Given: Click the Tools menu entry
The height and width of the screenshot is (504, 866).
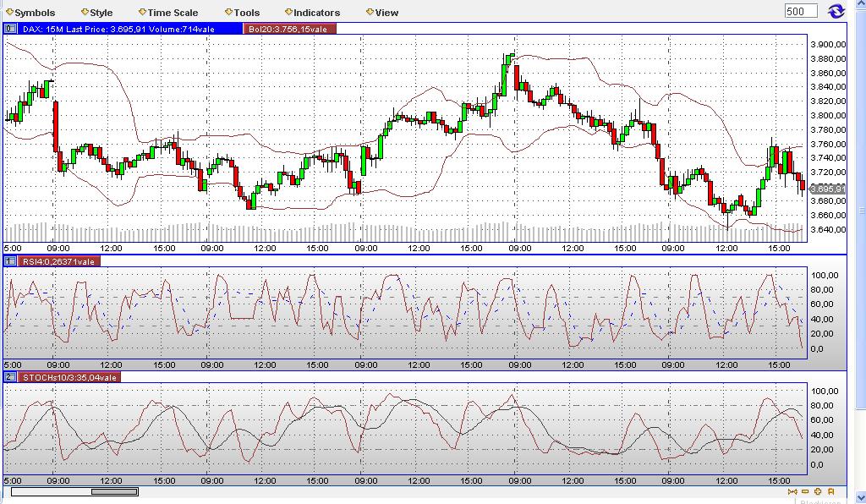Looking at the screenshot, I should pyautogui.click(x=244, y=12).
